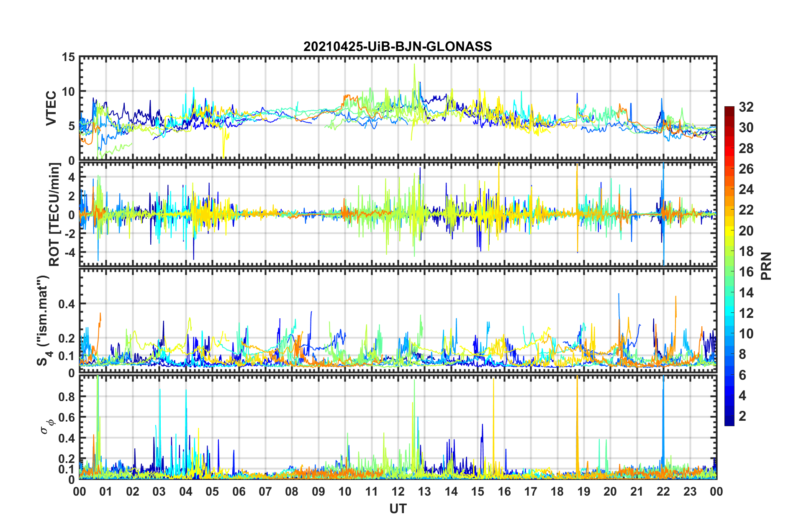Click hour label 09 on UT axis
Viewport: 796px width, 532px height.
318,491
